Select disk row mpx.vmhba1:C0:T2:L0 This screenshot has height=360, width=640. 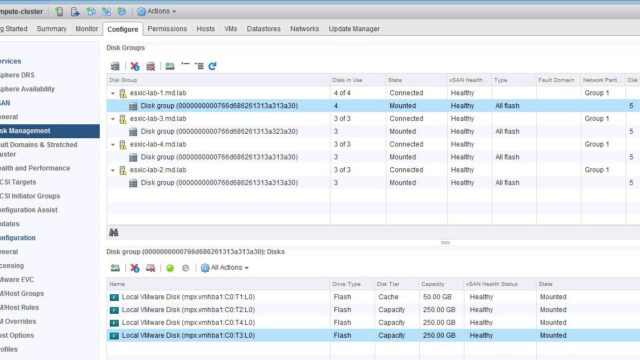tap(373, 310)
